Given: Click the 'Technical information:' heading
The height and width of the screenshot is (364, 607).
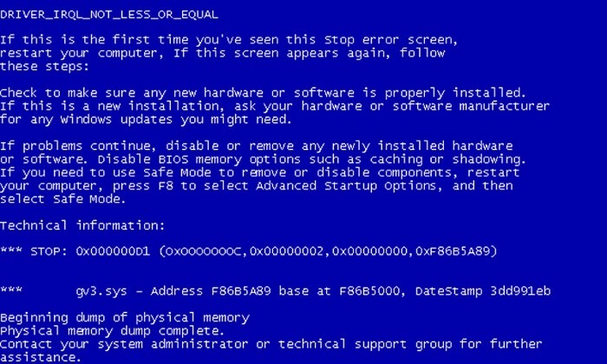Looking at the screenshot, I should 82,225.
